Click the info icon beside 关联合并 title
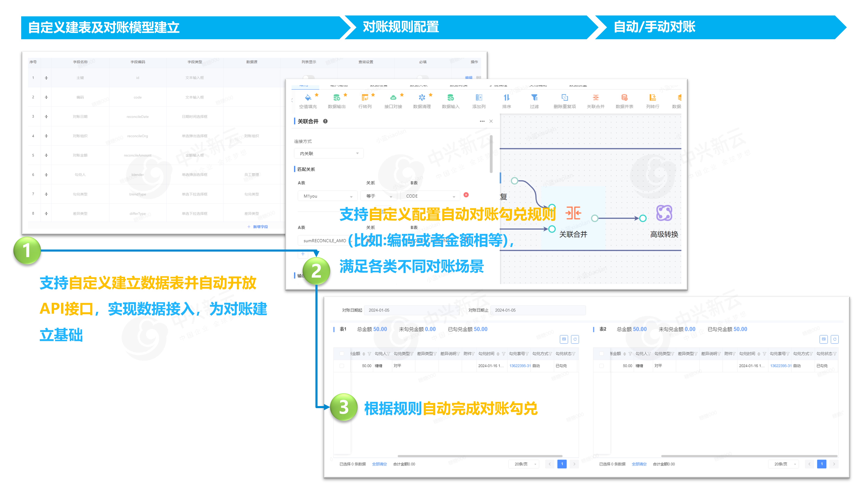Image resolution: width=868 pixels, height=488 pixels. (x=325, y=121)
